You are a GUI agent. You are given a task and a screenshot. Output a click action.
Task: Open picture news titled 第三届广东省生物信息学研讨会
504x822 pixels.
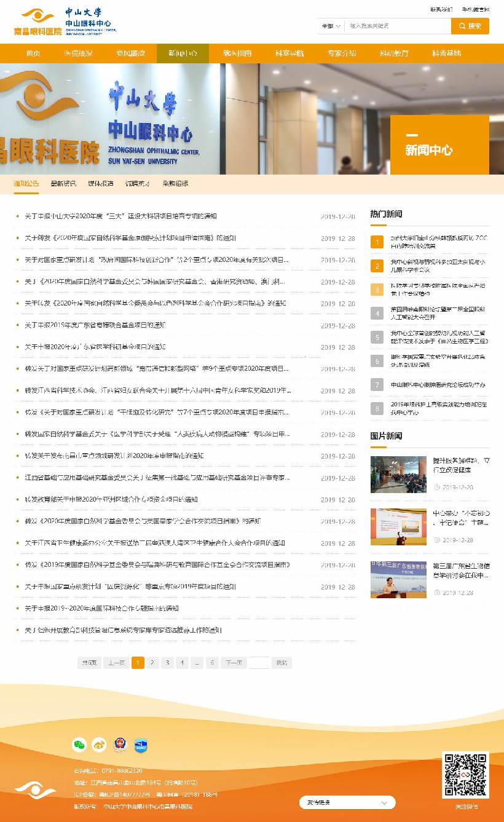(461, 571)
